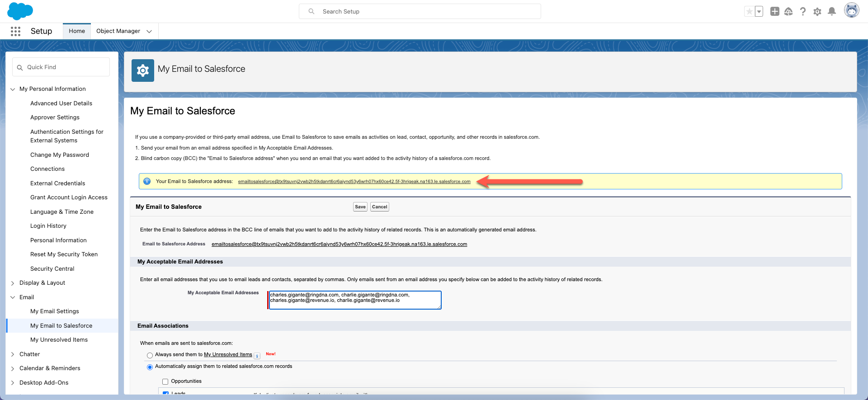
Task: Open the Favorites list dropdown arrow
Action: [759, 12]
